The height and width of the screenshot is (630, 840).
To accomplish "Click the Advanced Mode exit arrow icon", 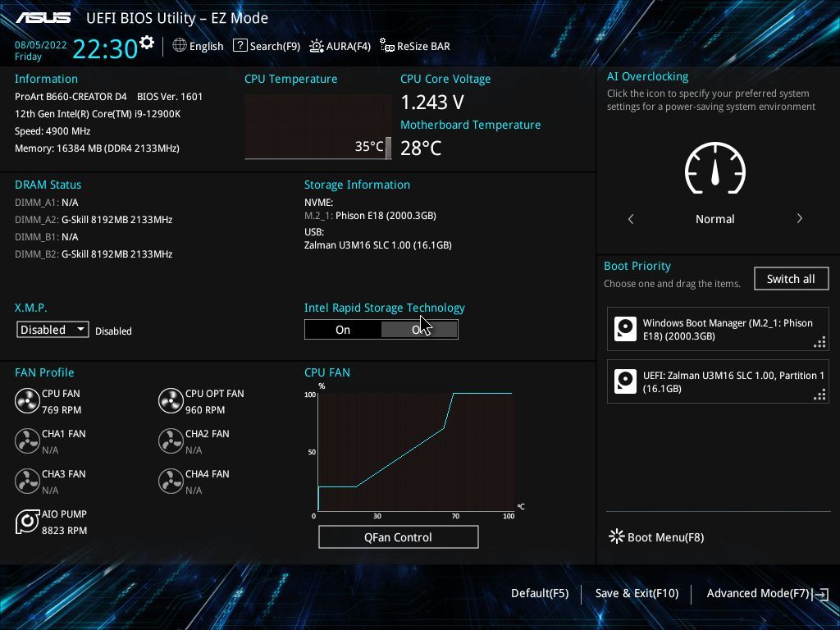I will pyautogui.click(x=821, y=594).
